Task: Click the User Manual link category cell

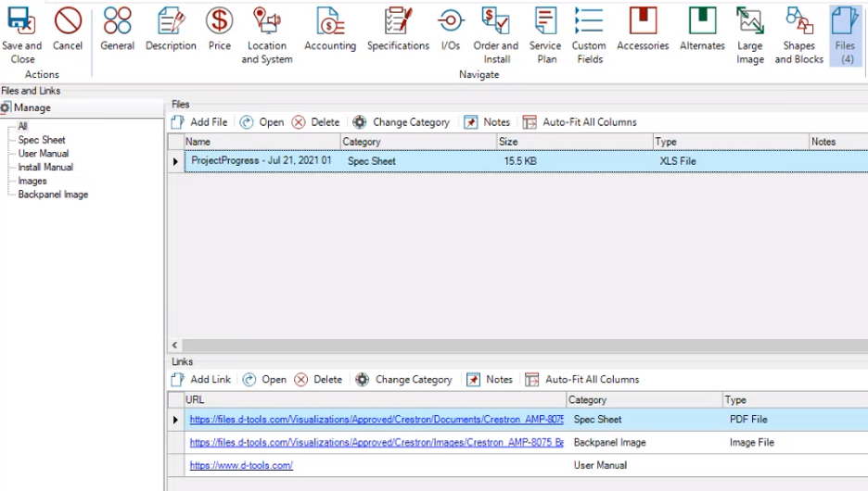Action: point(600,466)
